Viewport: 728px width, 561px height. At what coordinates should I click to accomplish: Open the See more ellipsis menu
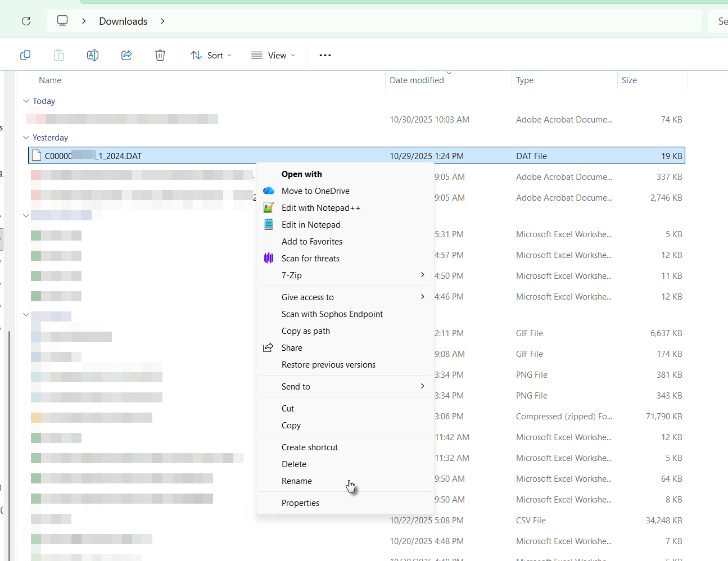[325, 55]
